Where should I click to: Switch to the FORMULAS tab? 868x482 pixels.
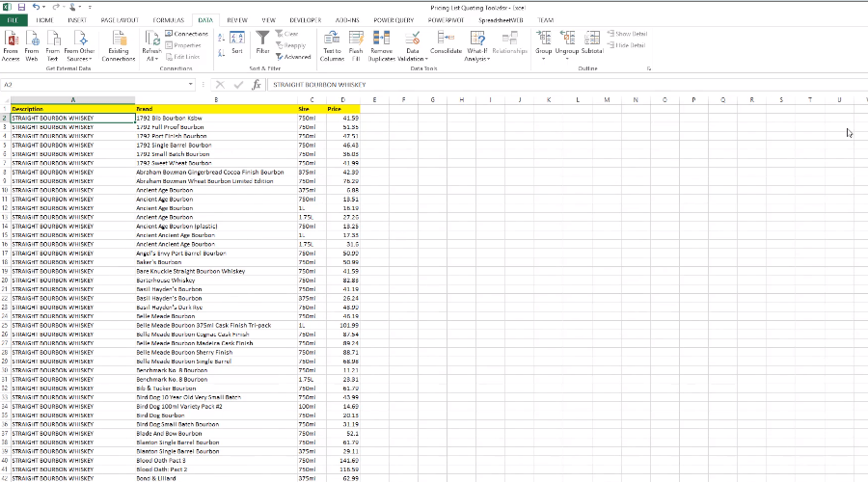point(168,20)
